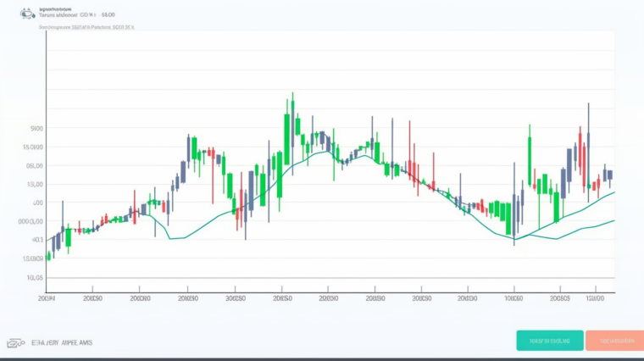Screen dimensions: 644x361
Task: Click the small icon in the bottom-left footer
Action: (x=14, y=343)
